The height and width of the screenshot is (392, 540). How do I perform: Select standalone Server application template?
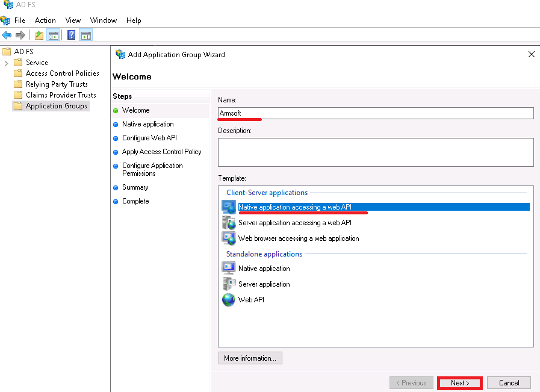point(264,284)
